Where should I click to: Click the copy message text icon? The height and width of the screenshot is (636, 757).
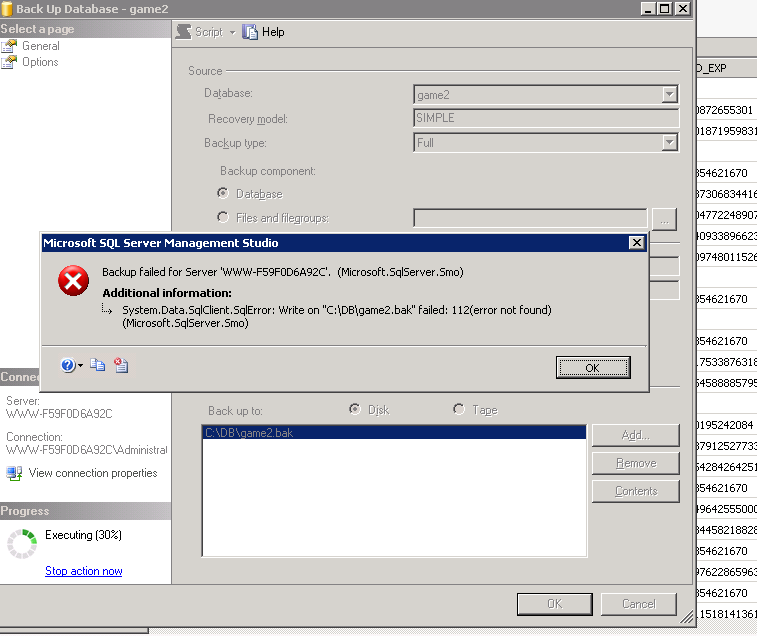pyautogui.click(x=98, y=365)
